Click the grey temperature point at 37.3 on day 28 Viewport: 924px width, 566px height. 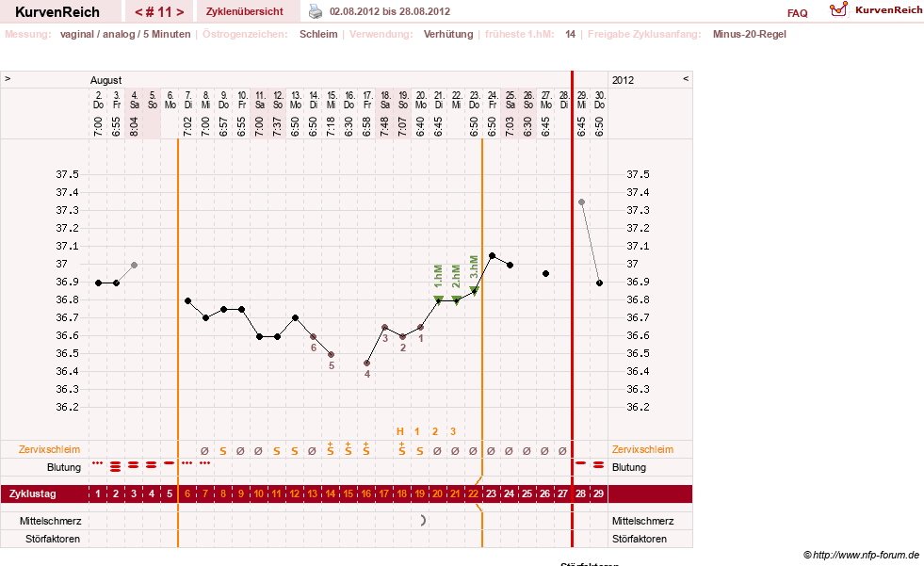[x=582, y=202]
